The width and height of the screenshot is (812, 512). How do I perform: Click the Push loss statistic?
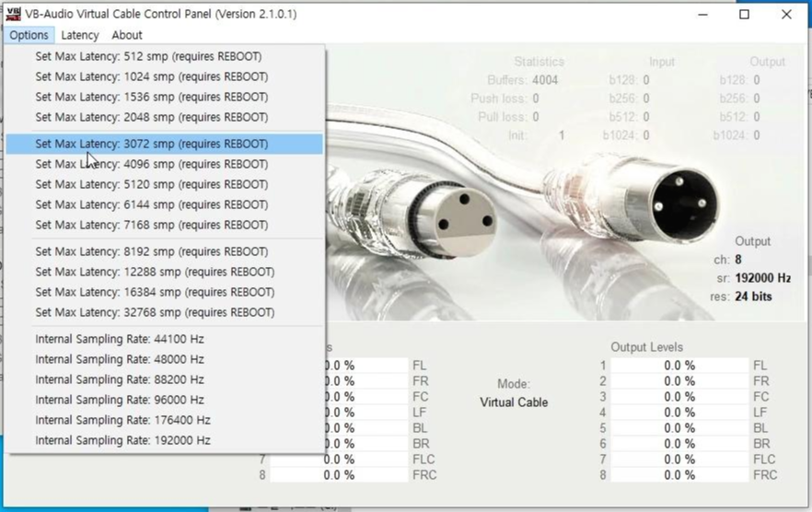click(505, 99)
